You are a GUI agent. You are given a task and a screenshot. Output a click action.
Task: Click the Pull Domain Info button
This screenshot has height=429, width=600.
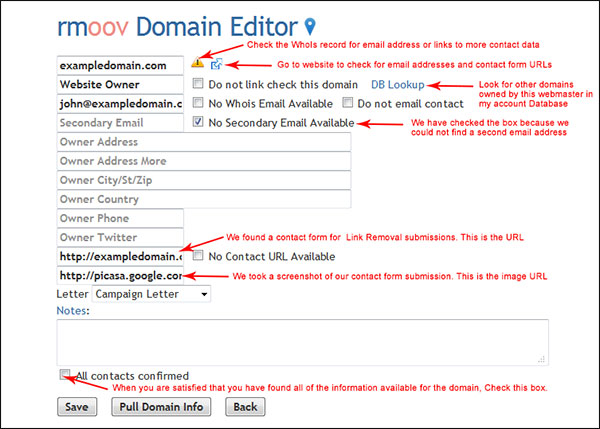pyautogui.click(x=161, y=407)
